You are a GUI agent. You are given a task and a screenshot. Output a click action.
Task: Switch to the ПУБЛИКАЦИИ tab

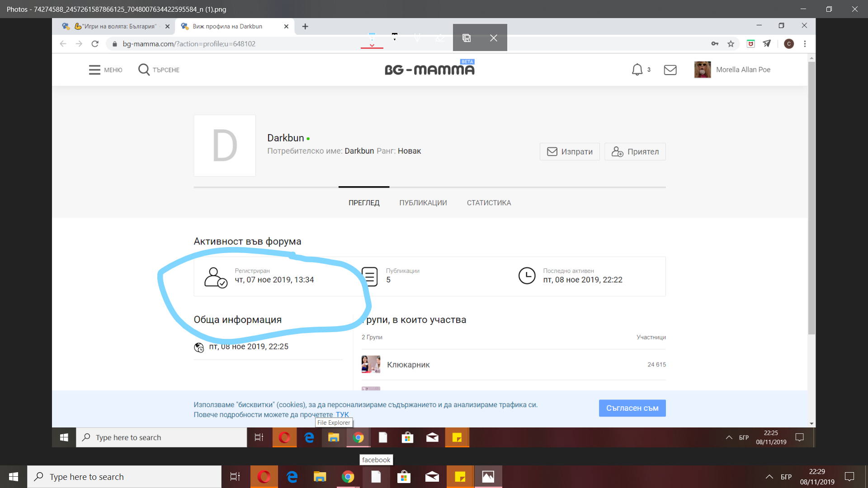(x=423, y=203)
